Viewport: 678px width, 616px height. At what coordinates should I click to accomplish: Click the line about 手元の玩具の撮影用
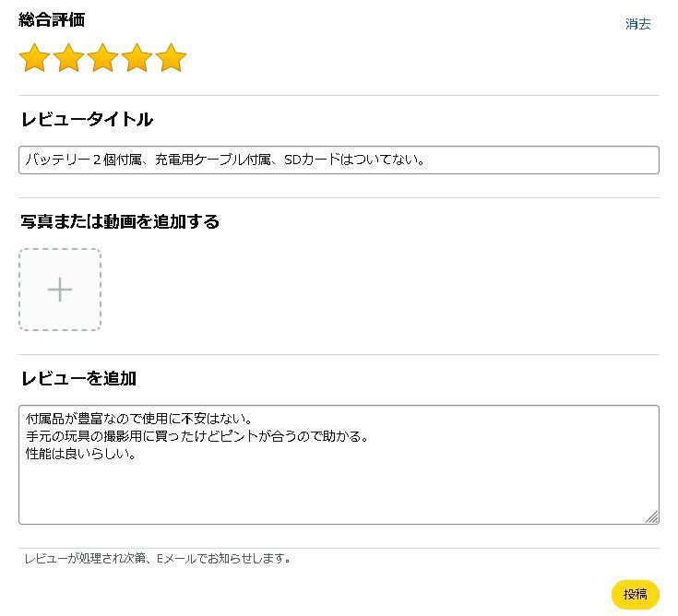click(x=197, y=436)
